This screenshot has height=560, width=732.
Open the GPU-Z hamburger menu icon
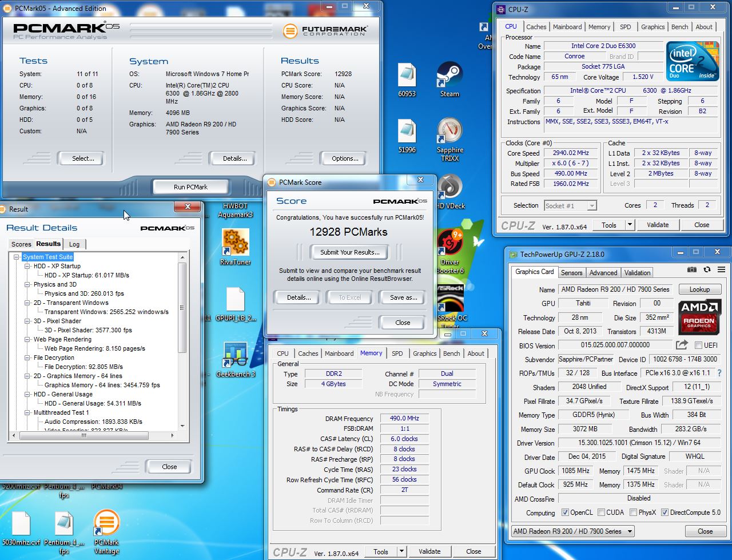tap(721, 269)
